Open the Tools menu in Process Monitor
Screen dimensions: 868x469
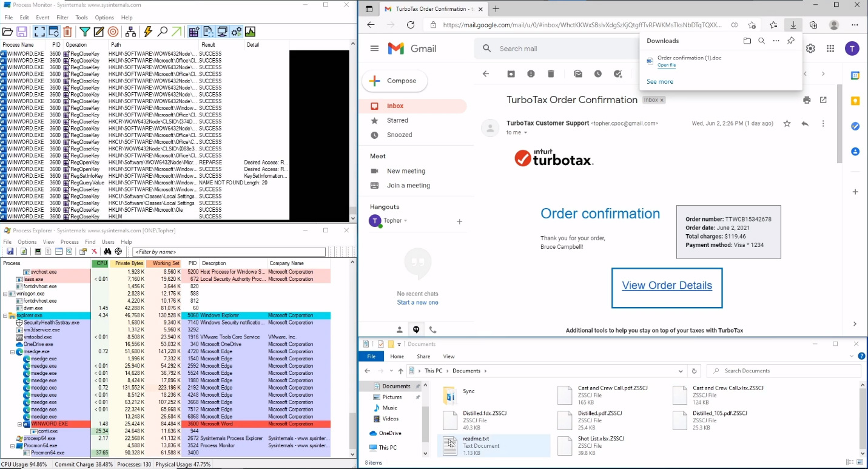pyautogui.click(x=82, y=18)
